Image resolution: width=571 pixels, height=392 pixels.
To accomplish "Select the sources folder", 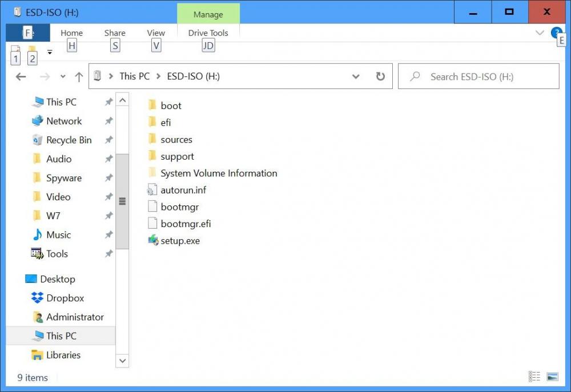I will 176,139.
